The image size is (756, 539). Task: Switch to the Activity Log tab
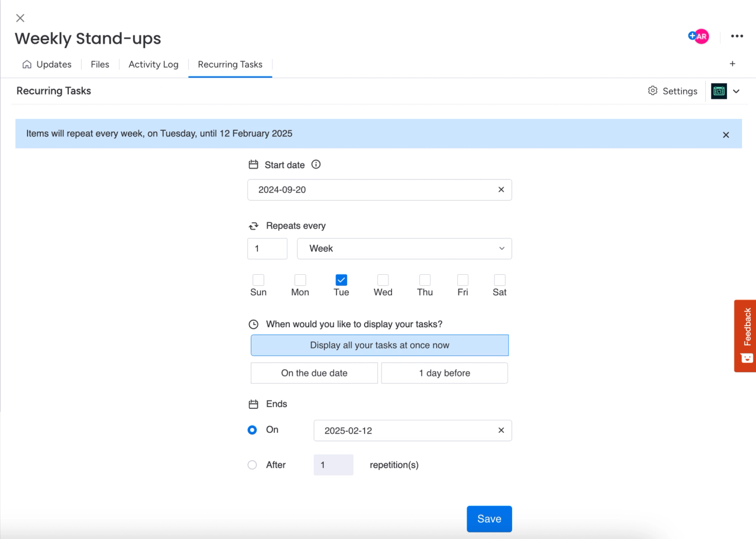[x=153, y=64]
